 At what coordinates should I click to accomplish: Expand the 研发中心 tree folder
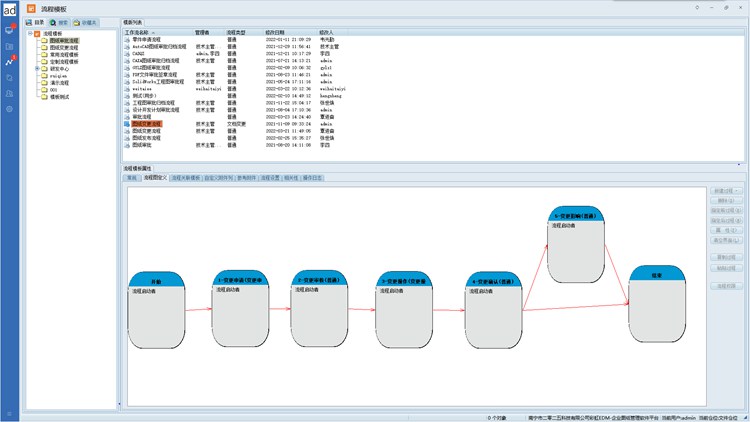tap(37, 68)
